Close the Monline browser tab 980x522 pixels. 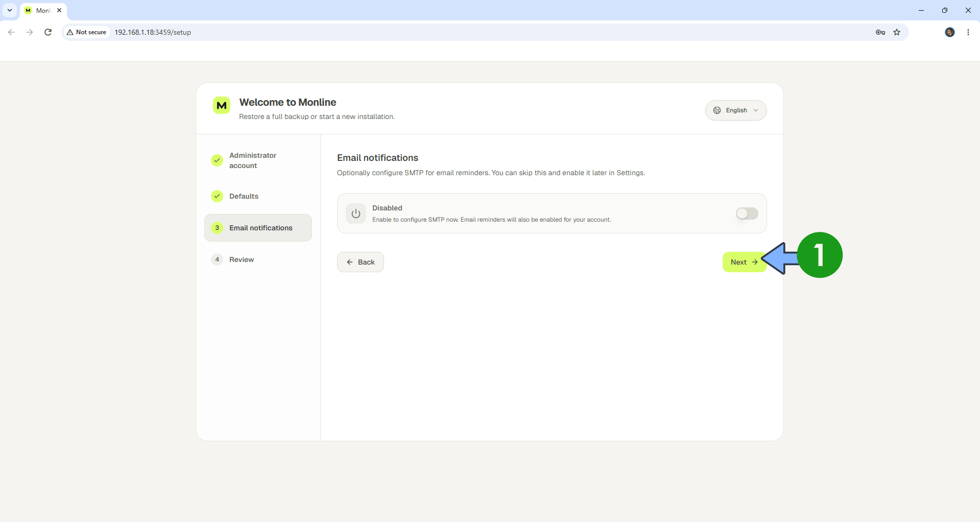click(x=59, y=10)
